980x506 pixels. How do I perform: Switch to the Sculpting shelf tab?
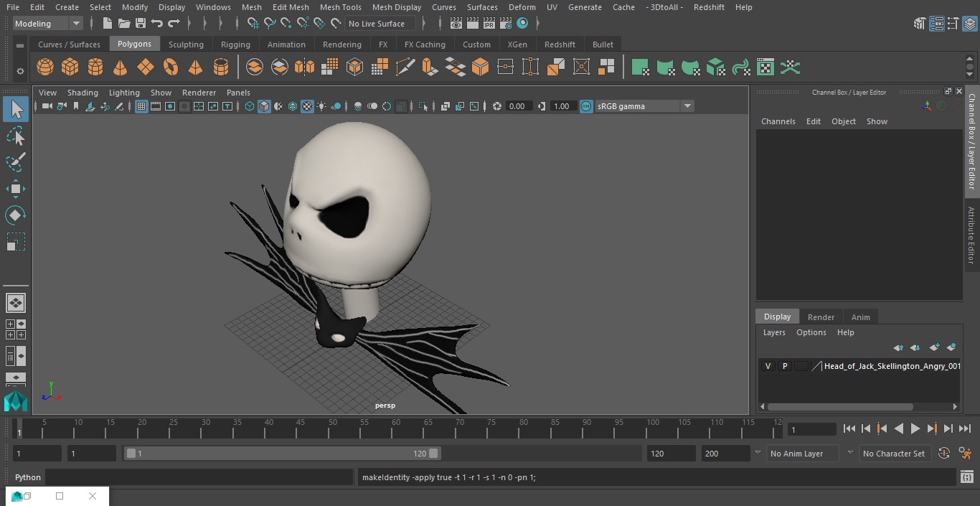point(186,44)
